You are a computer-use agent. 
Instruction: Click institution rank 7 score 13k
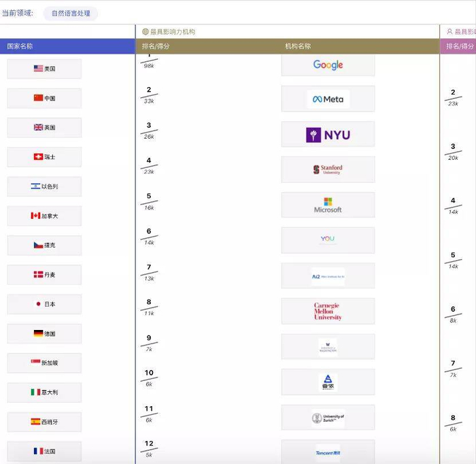tap(149, 273)
